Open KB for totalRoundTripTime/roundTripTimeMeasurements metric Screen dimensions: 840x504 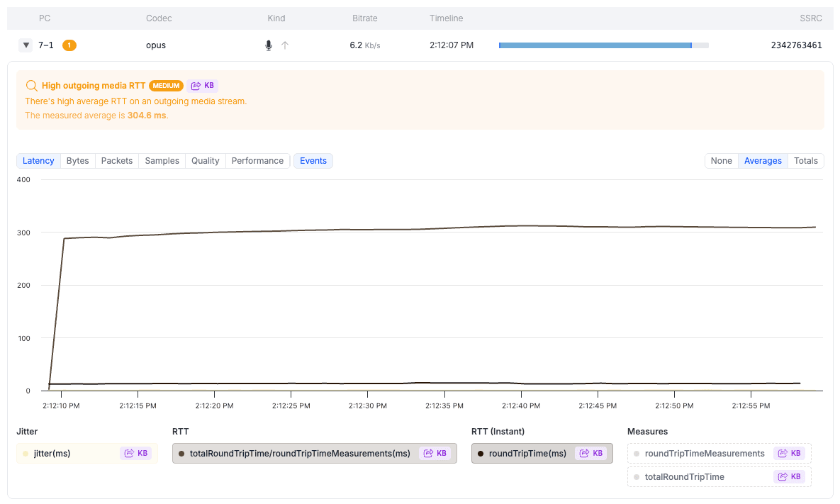435,454
